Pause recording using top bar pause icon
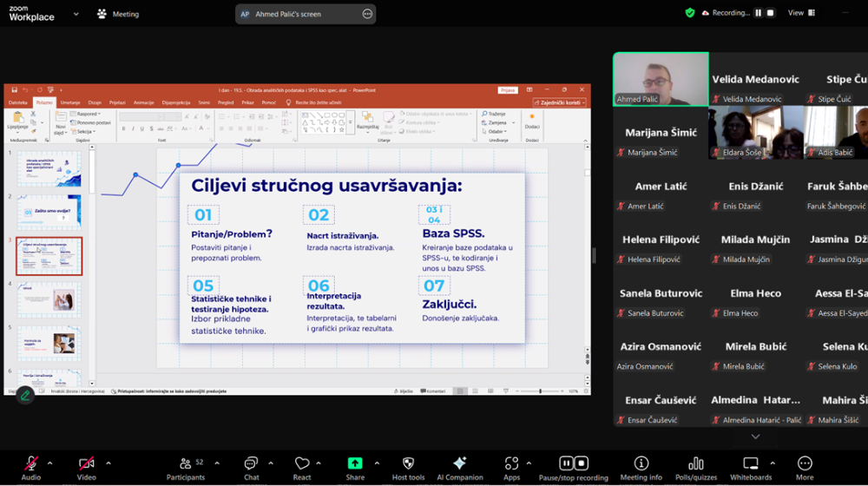 click(759, 13)
